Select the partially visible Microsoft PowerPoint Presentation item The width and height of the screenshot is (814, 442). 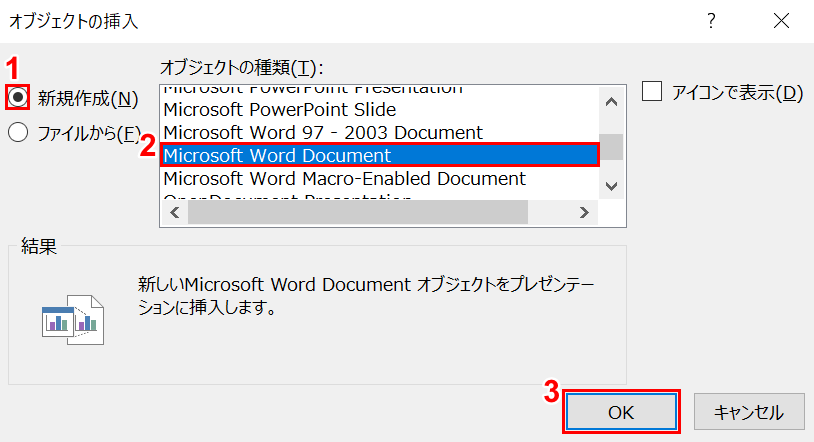pos(312,89)
